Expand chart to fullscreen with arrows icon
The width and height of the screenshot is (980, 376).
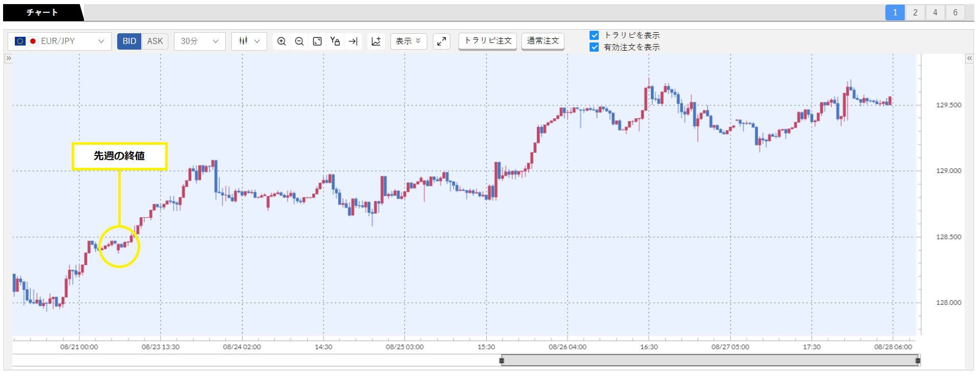click(x=442, y=41)
